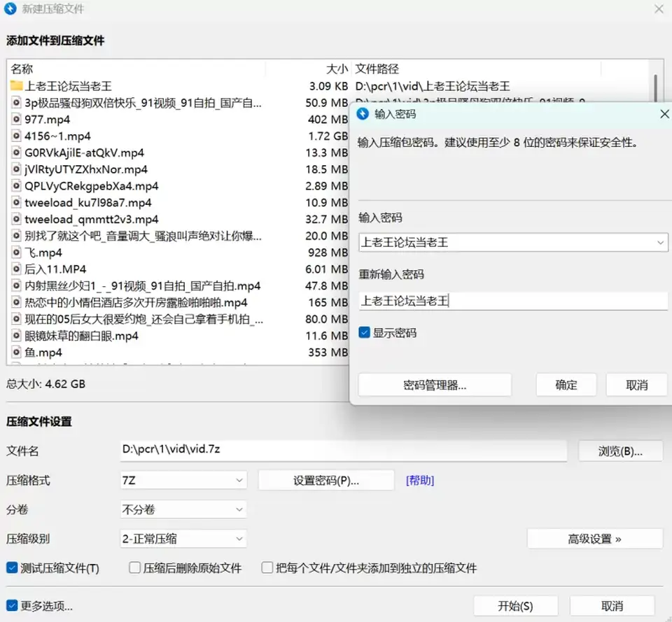Confirm password with 确定 button
Viewport: 672px width, 622px height.
[566, 385]
